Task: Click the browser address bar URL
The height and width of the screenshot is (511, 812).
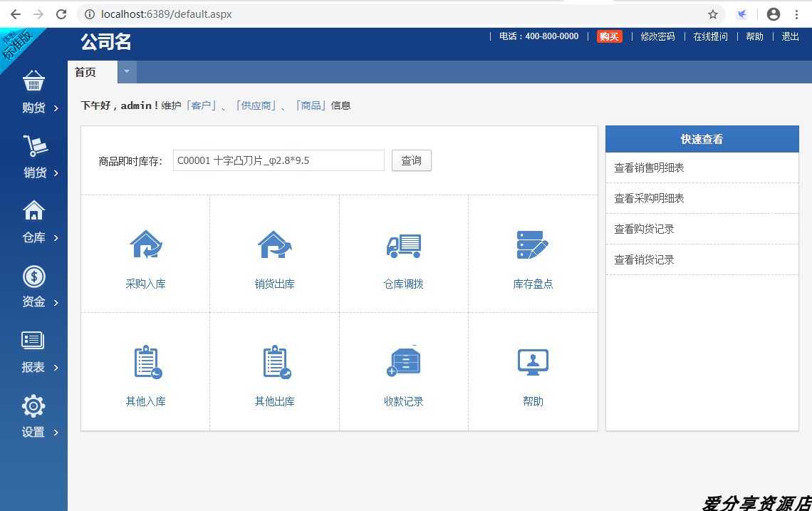Action: [x=166, y=14]
